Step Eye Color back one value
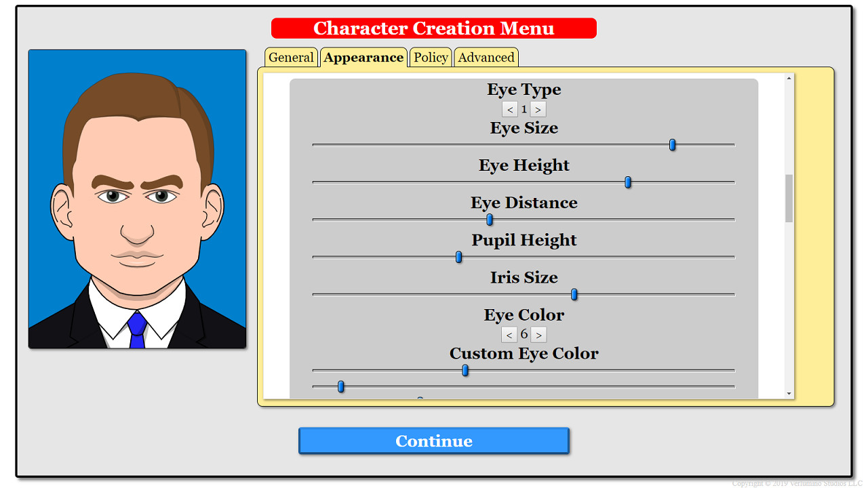Screen dimensions: 868x488 pyautogui.click(x=509, y=334)
